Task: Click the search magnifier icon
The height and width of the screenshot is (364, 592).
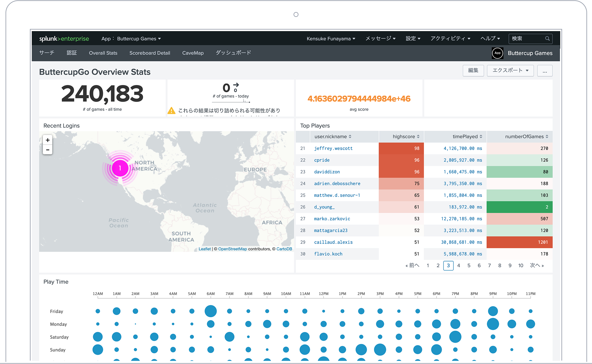Action: click(x=547, y=38)
